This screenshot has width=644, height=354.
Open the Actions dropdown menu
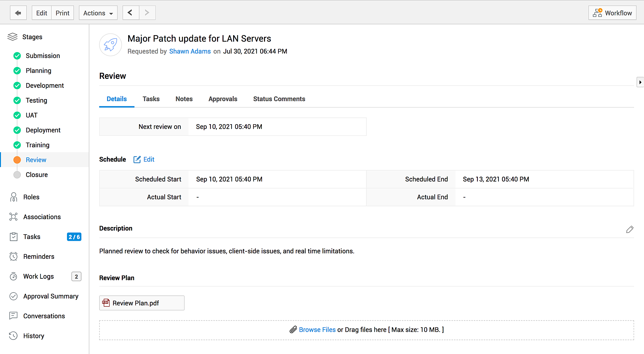[x=98, y=13]
